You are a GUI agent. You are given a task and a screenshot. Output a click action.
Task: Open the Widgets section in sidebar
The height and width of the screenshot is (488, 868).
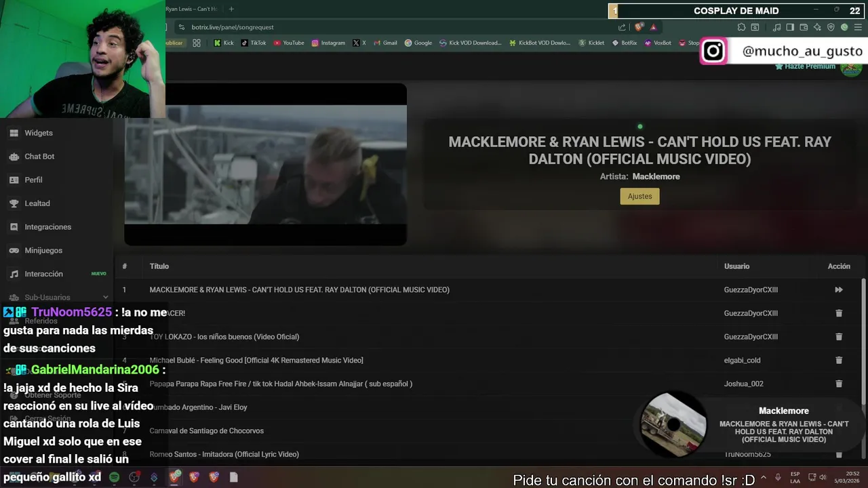(39, 133)
